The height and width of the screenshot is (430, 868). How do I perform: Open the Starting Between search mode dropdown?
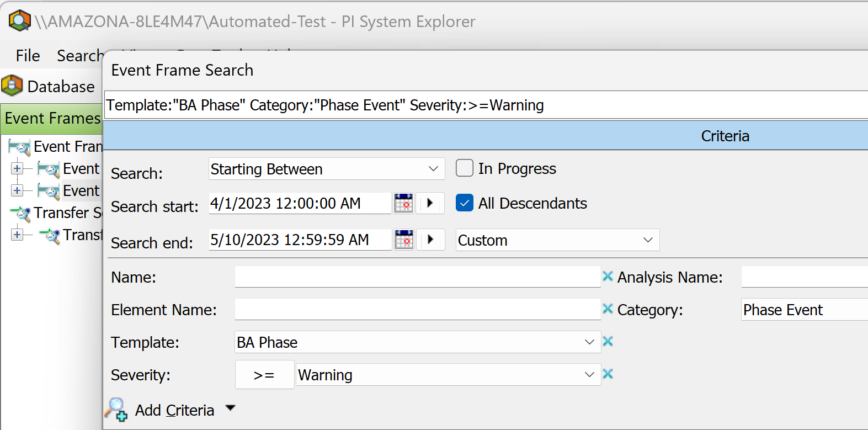click(433, 169)
